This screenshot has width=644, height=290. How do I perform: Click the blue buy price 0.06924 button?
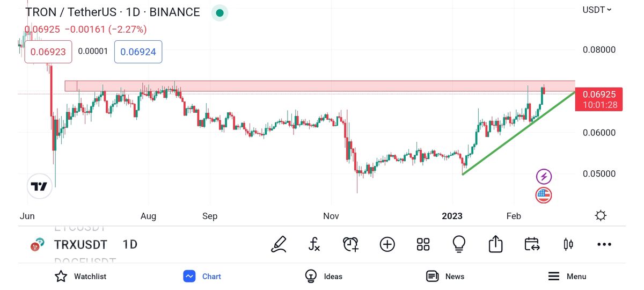138,52
